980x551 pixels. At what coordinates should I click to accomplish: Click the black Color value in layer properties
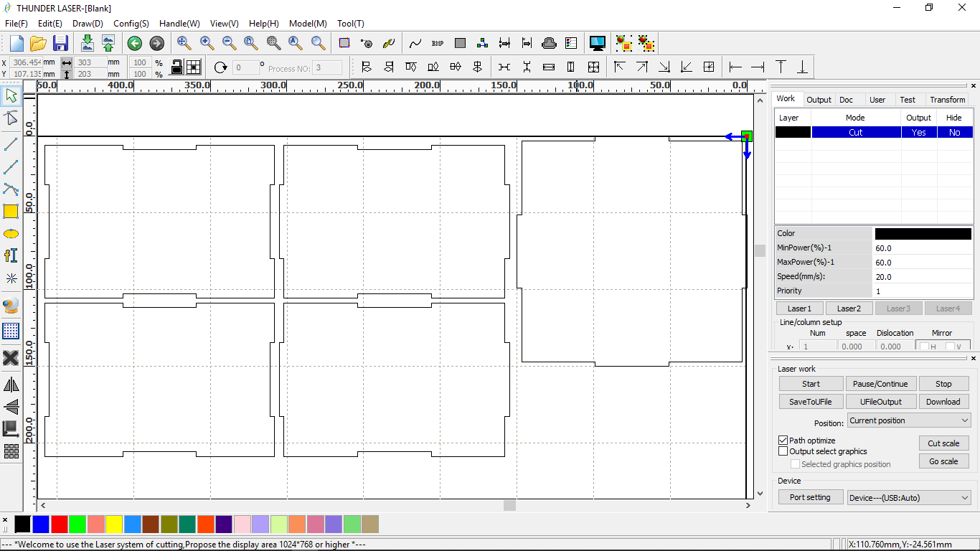(923, 233)
